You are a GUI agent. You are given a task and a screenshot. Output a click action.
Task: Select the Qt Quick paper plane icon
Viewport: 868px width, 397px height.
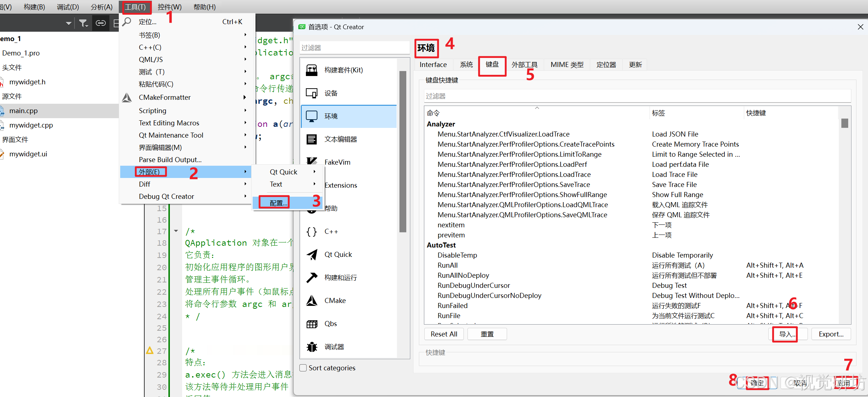tap(312, 255)
